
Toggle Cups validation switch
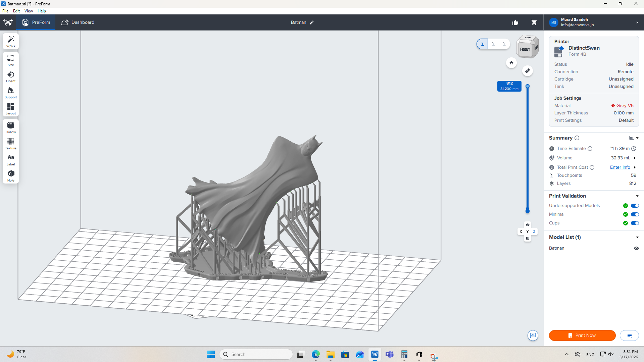[x=635, y=223]
